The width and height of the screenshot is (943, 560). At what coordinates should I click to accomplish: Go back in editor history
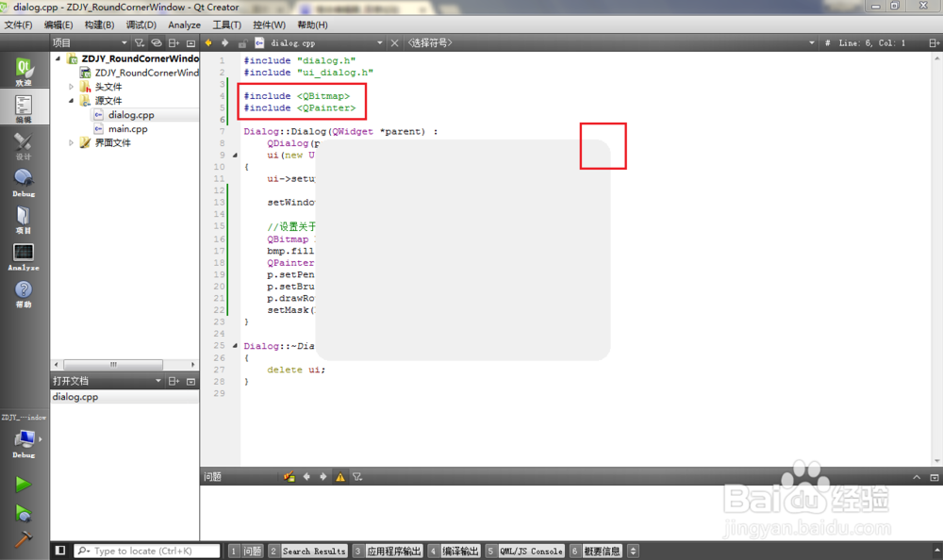pos(208,42)
